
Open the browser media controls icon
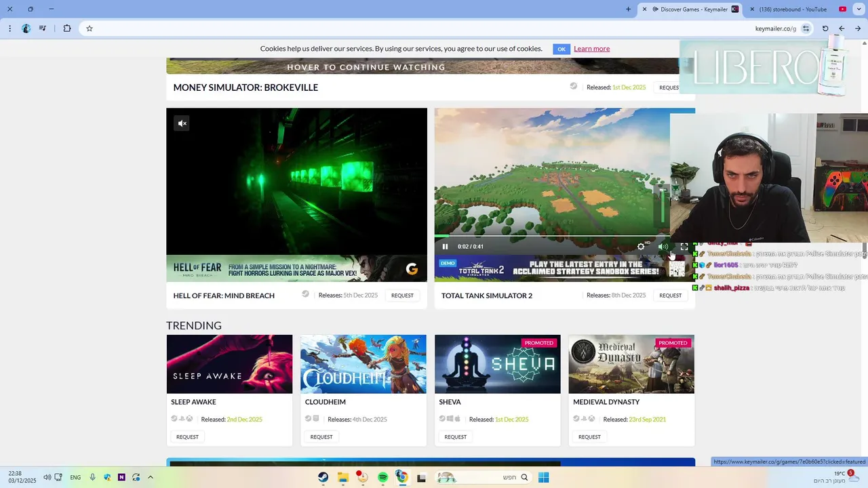[43, 28]
